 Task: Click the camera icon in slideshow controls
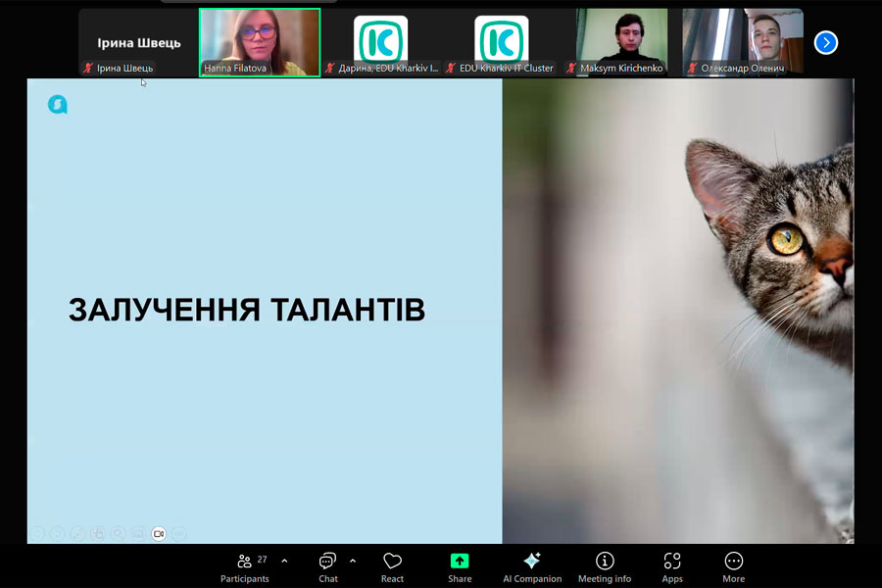(159, 533)
